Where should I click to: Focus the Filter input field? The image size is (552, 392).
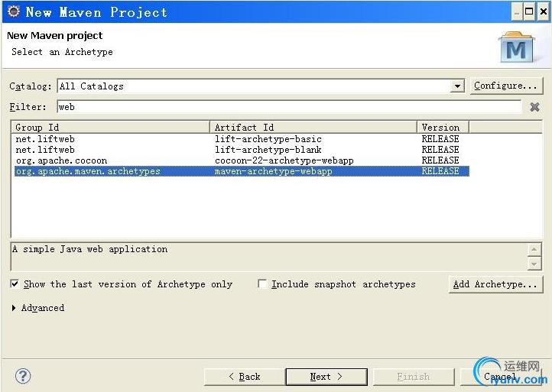point(289,107)
